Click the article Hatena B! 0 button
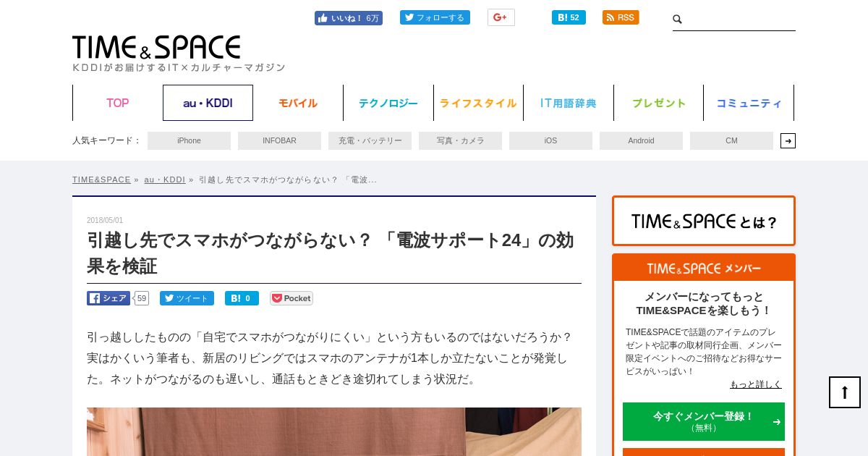 [242, 298]
